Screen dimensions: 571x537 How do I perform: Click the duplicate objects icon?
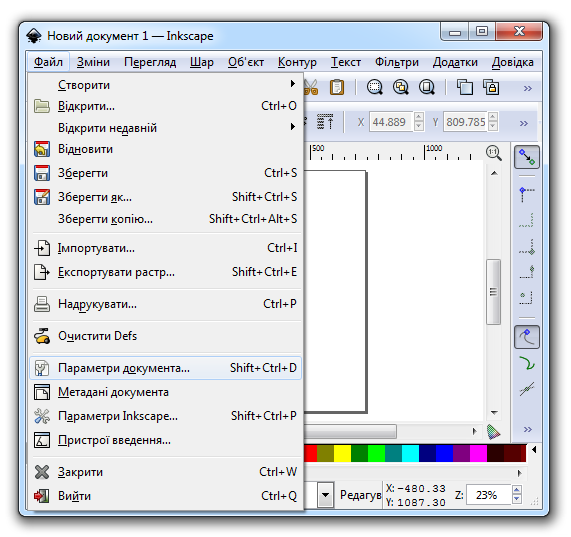click(465, 87)
